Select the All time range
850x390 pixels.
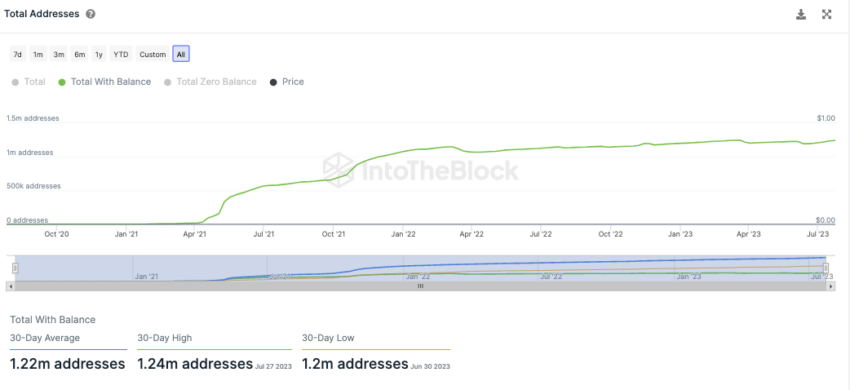pos(181,54)
